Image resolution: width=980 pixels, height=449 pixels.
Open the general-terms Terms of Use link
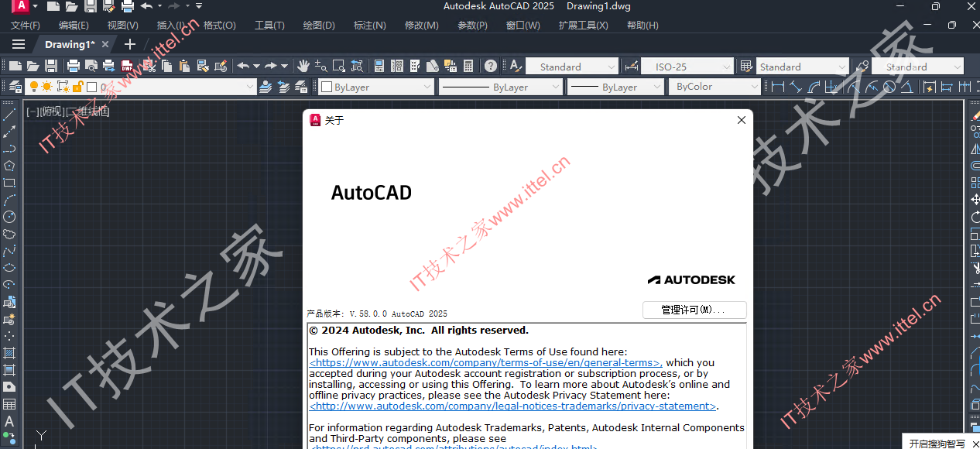(485, 362)
